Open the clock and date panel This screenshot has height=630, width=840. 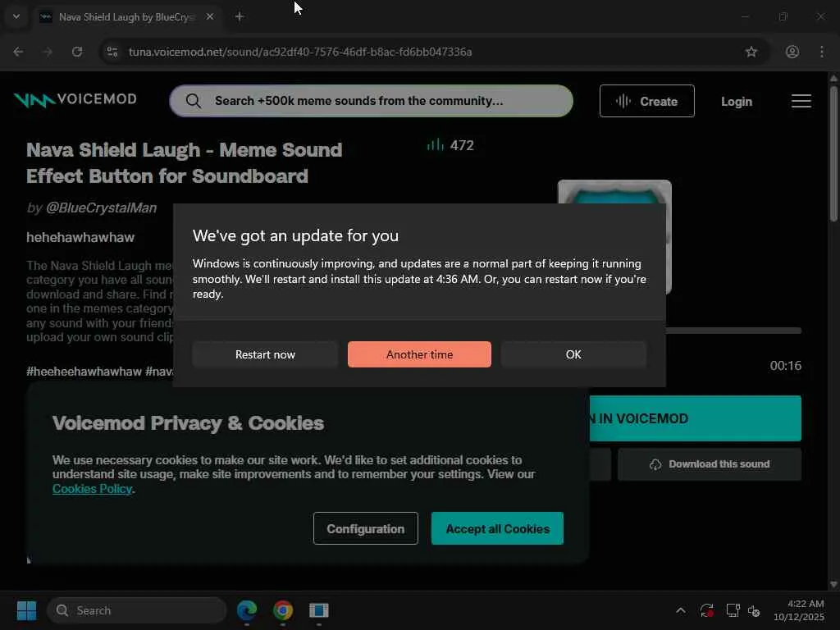pyautogui.click(x=799, y=610)
